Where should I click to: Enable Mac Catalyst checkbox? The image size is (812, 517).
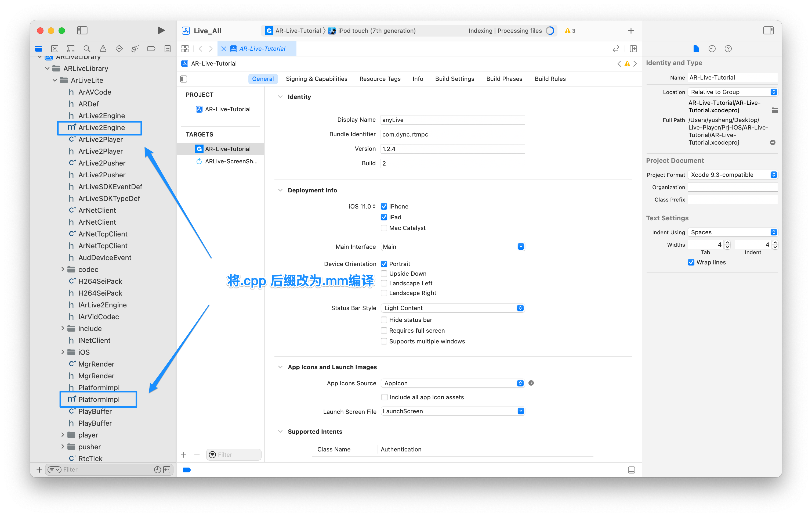click(x=384, y=228)
